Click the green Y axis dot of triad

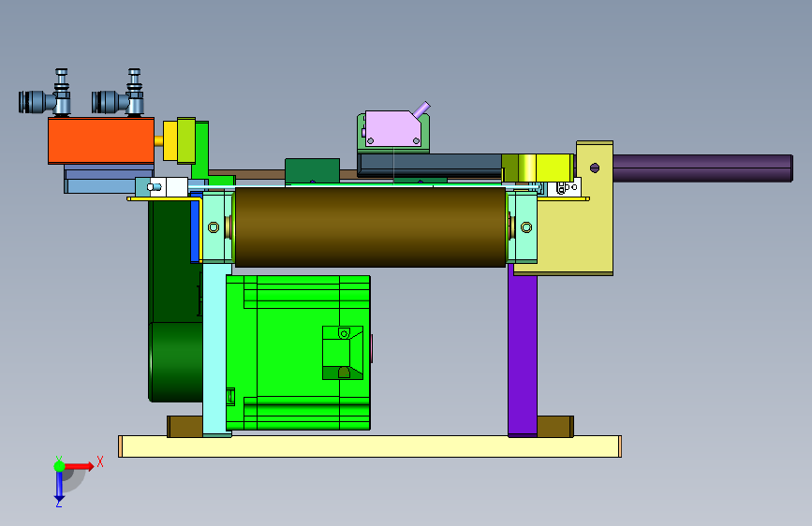60,466
